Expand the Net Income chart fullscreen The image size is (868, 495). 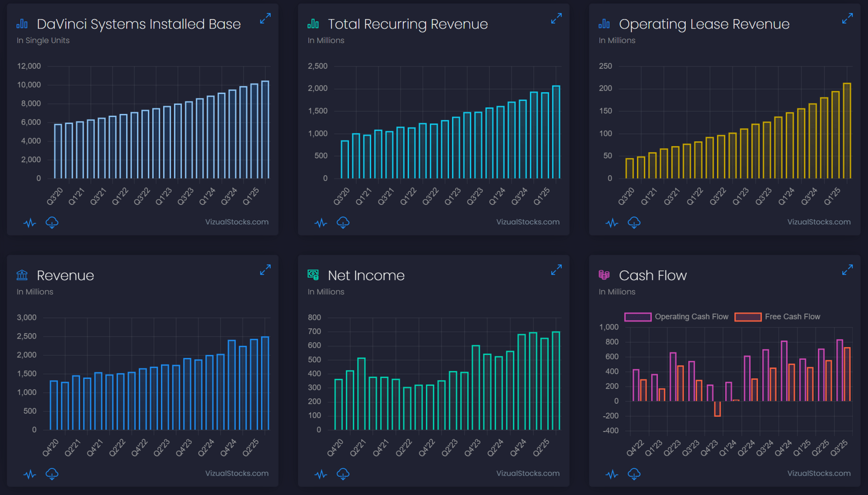[x=557, y=270]
